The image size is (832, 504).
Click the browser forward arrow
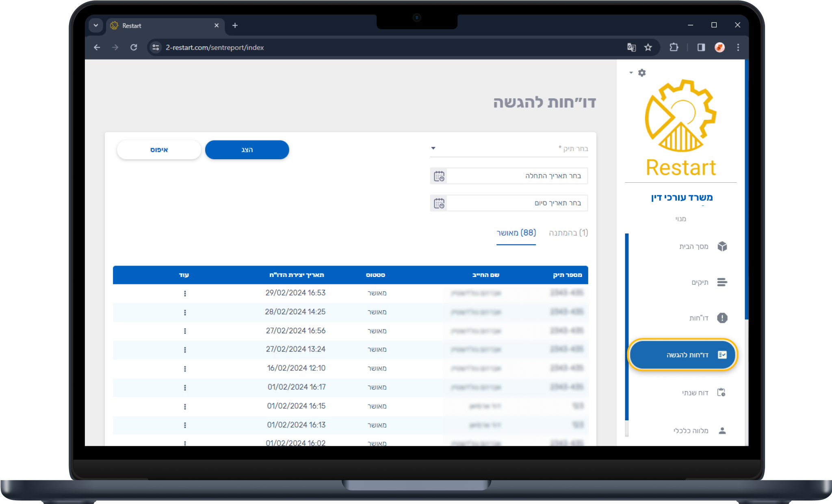[115, 48]
